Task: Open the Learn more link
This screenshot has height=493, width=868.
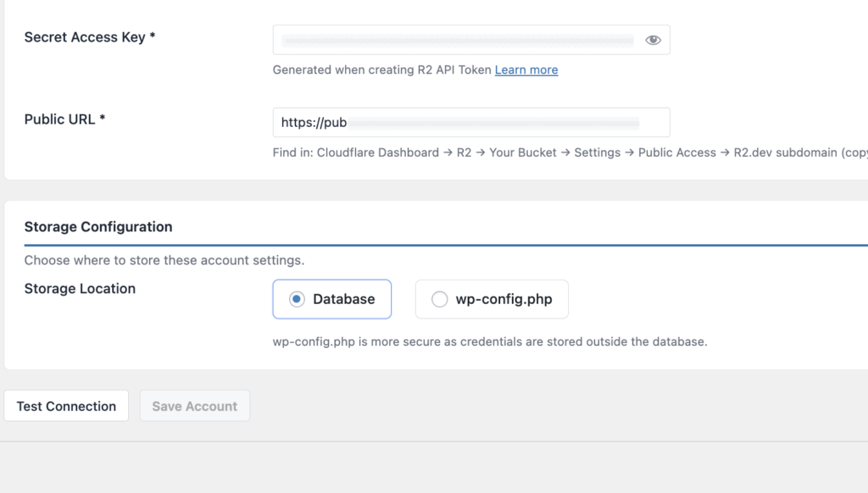Action: pyautogui.click(x=526, y=70)
